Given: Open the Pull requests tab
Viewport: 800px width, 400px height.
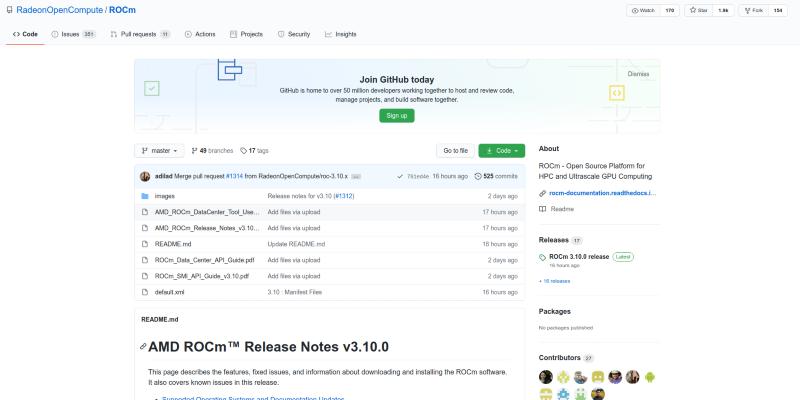Looking at the screenshot, I should (139, 34).
